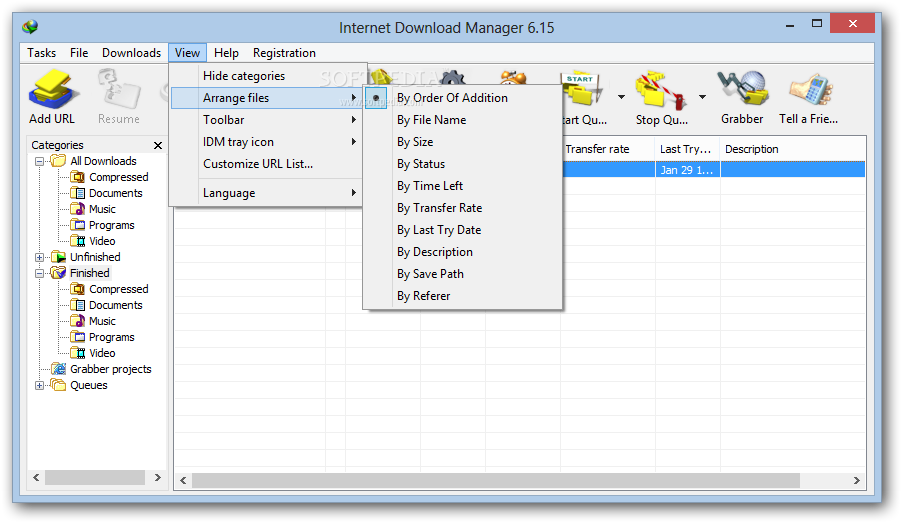Click the Unfinished category icon

pyautogui.click(x=58, y=257)
